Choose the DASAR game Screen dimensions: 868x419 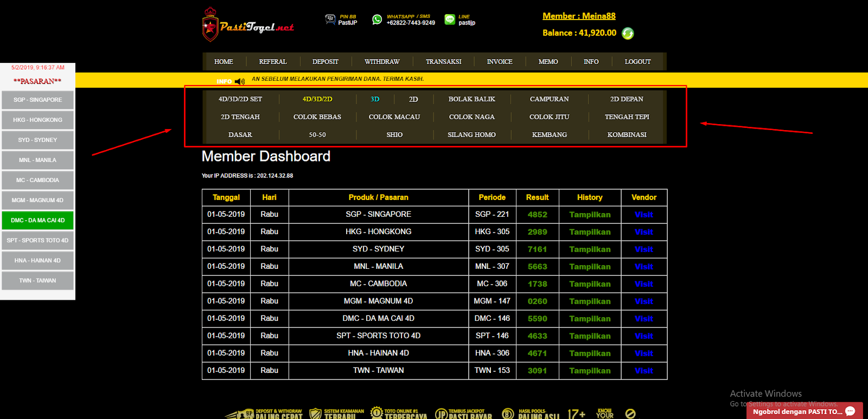click(x=240, y=135)
